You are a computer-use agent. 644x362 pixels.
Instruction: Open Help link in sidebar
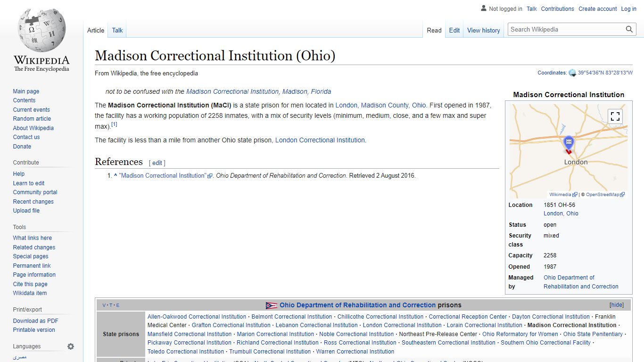[19, 174]
